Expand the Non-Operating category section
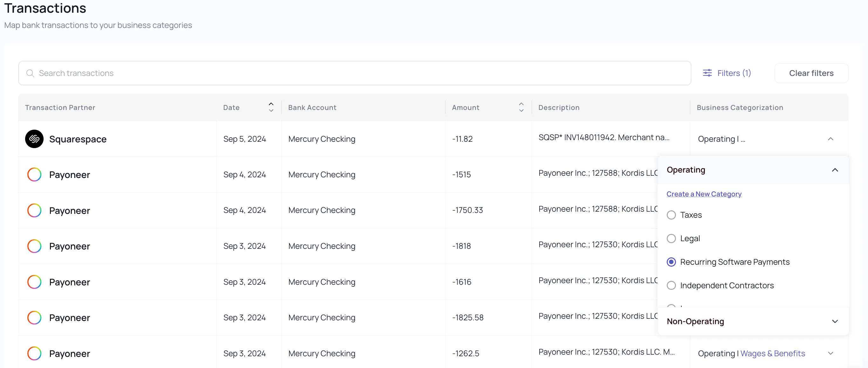The image size is (868, 368). point(835,321)
